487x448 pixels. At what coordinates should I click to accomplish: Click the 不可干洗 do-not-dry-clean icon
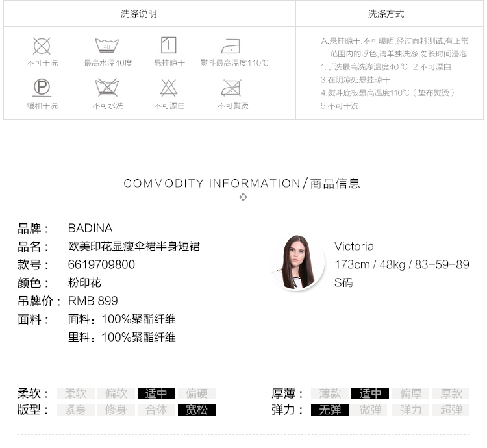pyautogui.click(x=42, y=45)
